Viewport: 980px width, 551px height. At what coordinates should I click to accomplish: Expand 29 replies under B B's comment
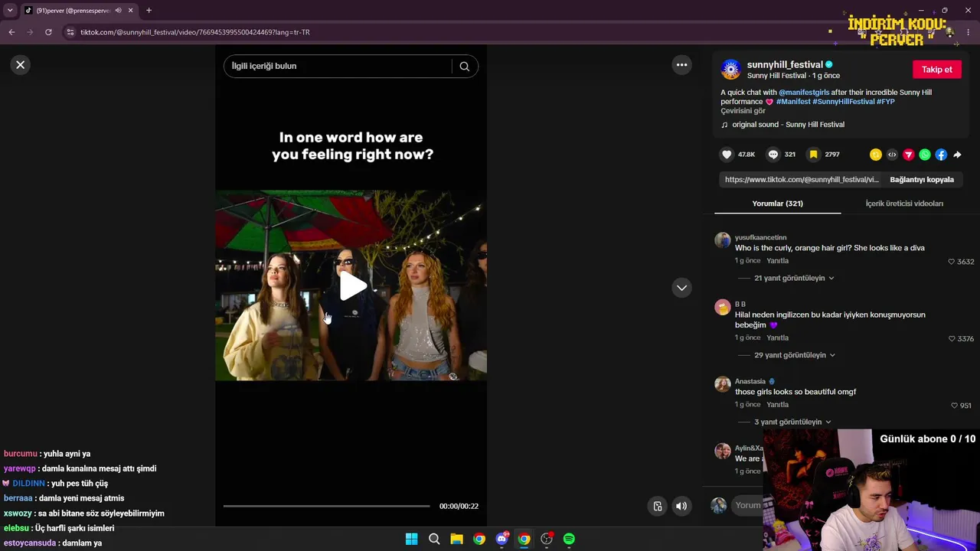pos(795,355)
